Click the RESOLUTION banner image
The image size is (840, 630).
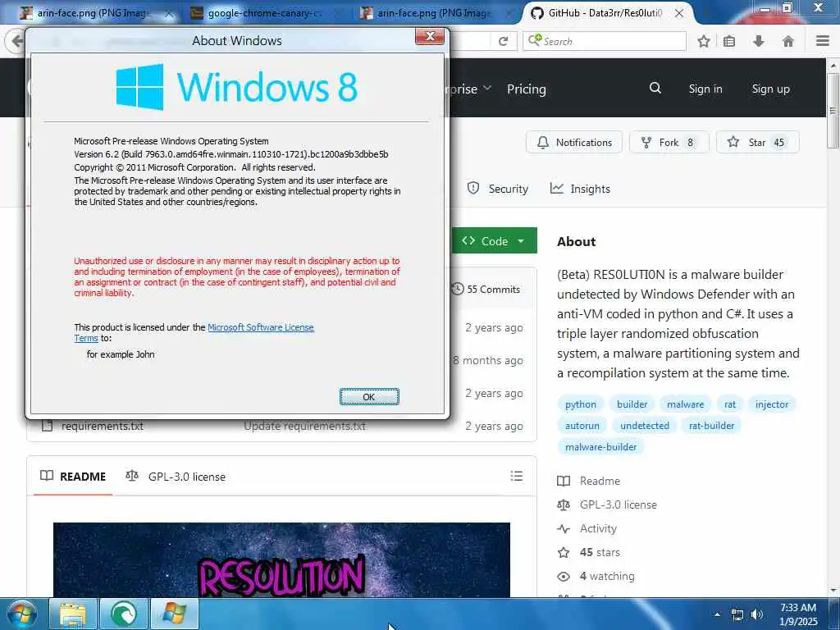(x=282, y=559)
